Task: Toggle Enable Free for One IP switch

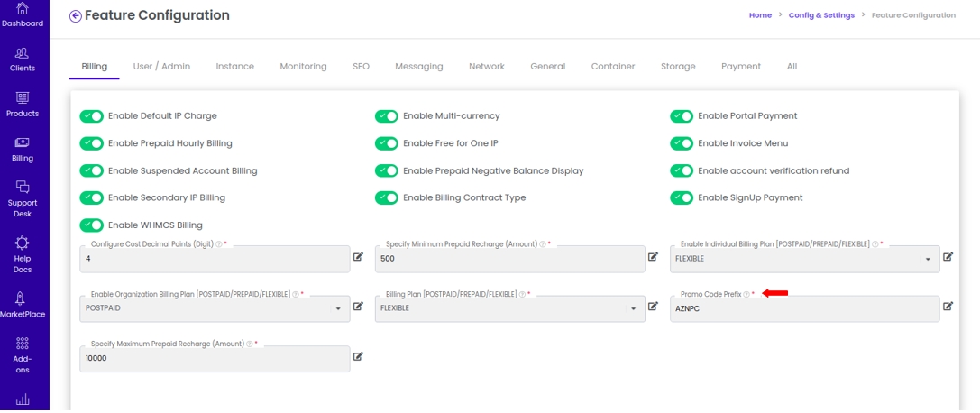Action: click(386, 143)
